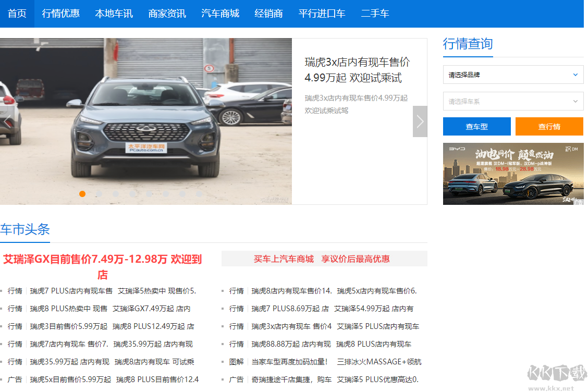The height and width of the screenshot is (392, 588).
Task: Open the 汽车商城 menu item
Action: click(x=220, y=14)
